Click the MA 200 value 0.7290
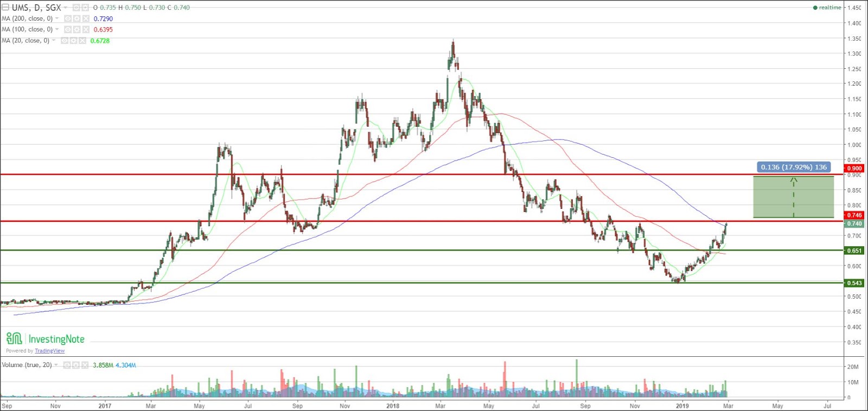This screenshot has height=411, width=868. pos(103,19)
